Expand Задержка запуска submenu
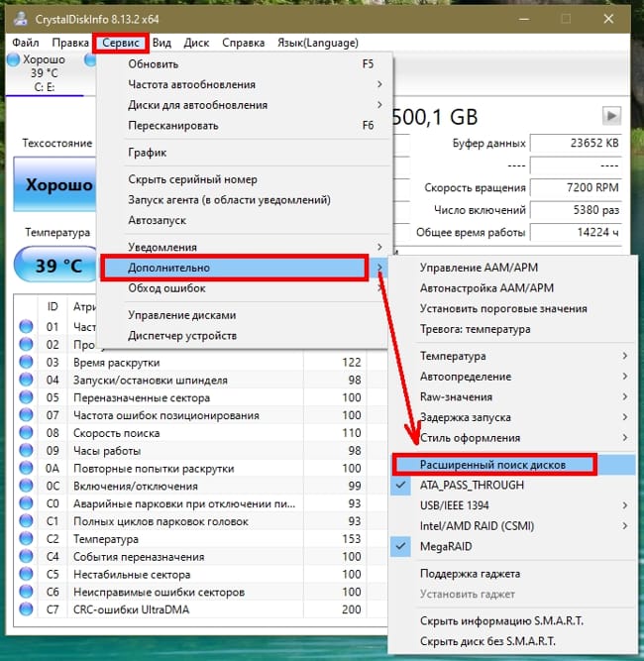The width and height of the screenshot is (644, 661). [512, 417]
